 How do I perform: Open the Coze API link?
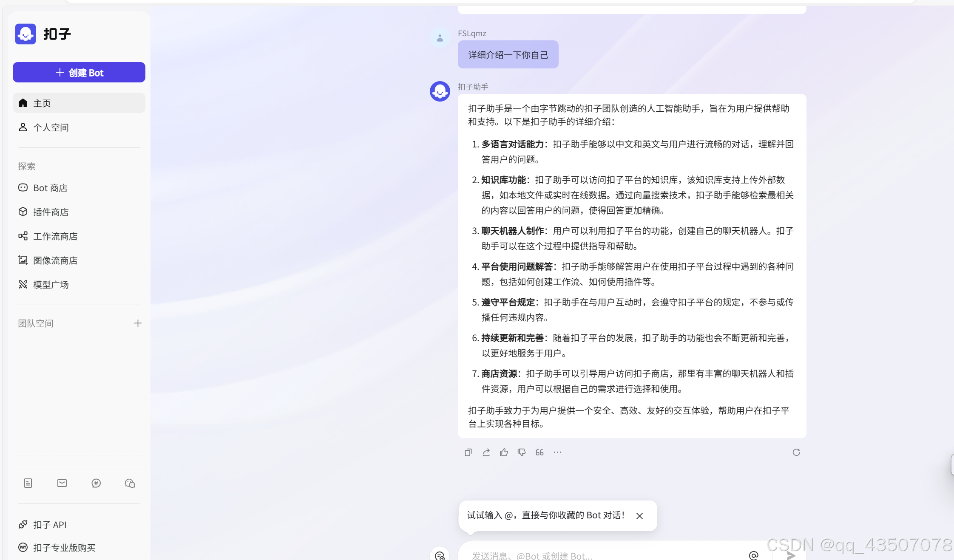tap(50, 525)
